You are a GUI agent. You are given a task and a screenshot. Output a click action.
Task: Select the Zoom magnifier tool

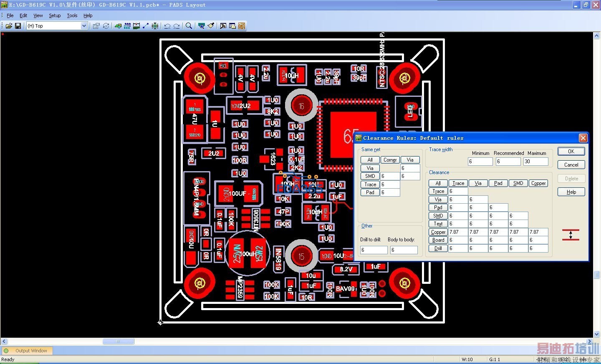tap(189, 26)
